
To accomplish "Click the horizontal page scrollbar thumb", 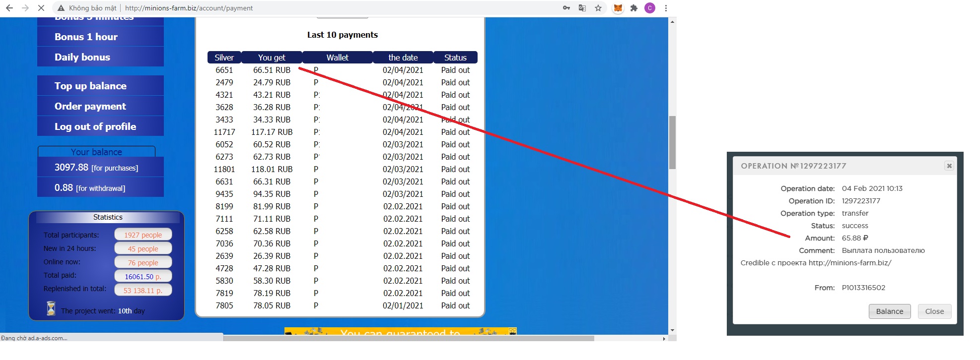I will click(409, 339).
